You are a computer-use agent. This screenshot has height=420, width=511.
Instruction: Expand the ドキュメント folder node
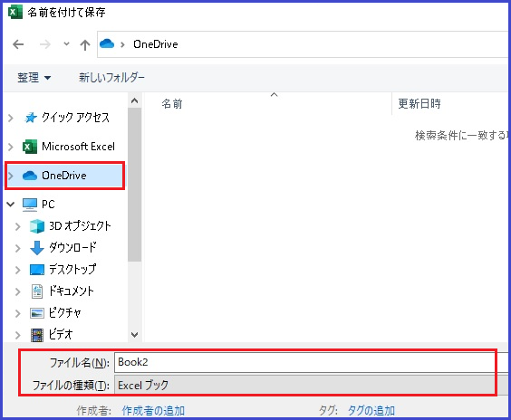(x=18, y=291)
